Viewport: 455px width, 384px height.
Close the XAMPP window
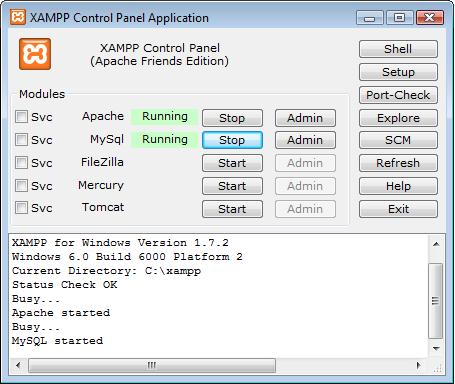(x=430, y=18)
